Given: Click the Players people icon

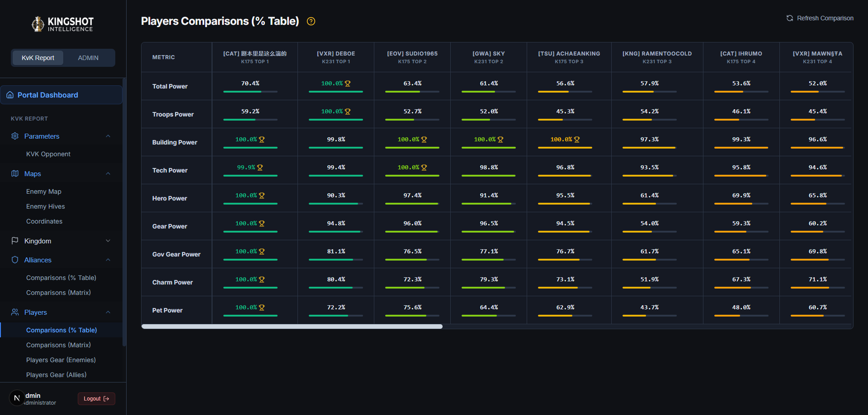Looking at the screenshot, I should 15,312.
